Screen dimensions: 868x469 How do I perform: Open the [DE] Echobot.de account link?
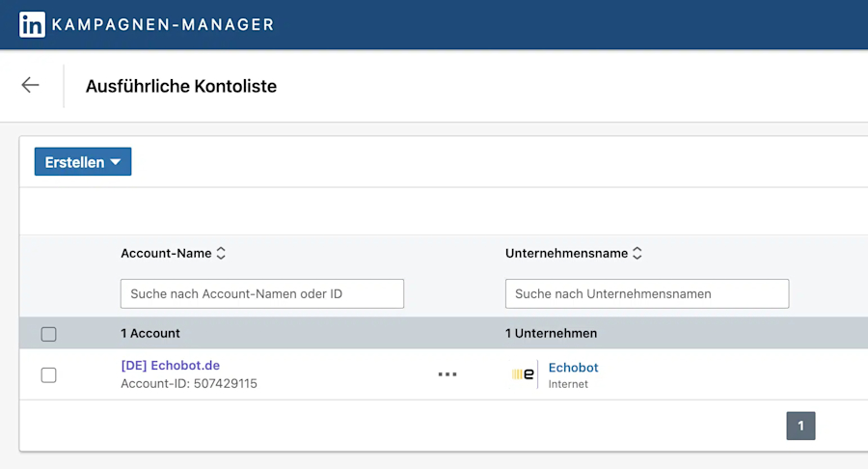click(171, 366)
